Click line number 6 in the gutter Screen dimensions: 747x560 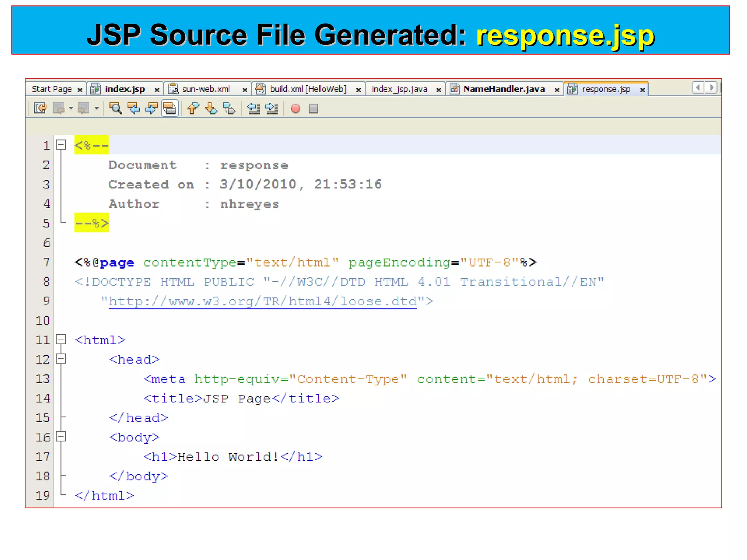click(x=46, y=243)
